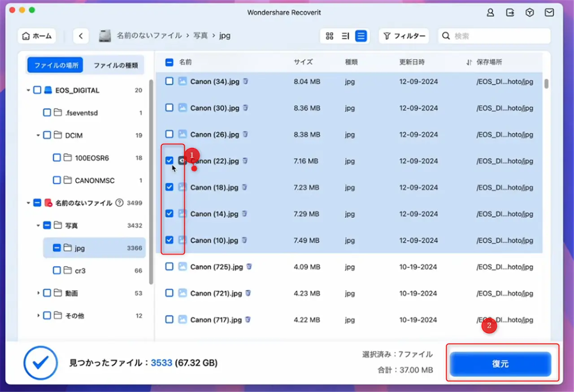Check the EOS_DIGITAL checkbox

pos(37,90)
